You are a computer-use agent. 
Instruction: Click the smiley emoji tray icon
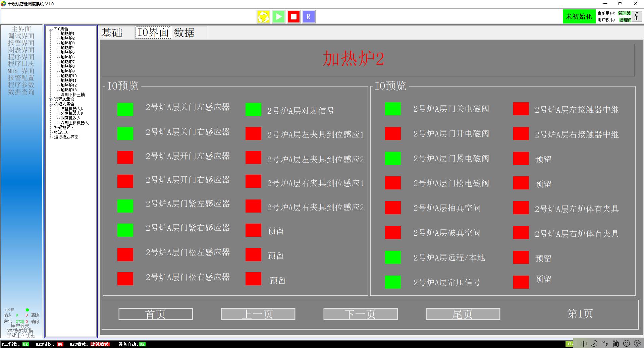pos(626,344)
